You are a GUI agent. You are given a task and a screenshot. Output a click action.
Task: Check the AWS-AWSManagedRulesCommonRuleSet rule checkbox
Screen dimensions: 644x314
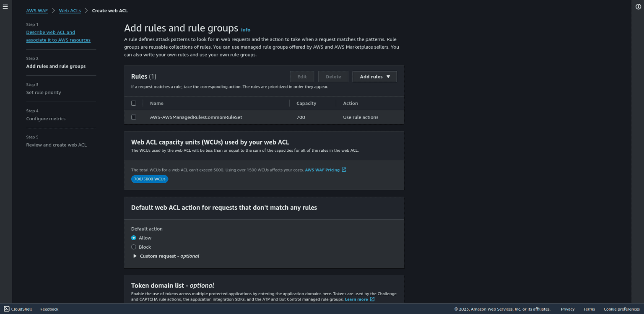click(x=134, y=117)
